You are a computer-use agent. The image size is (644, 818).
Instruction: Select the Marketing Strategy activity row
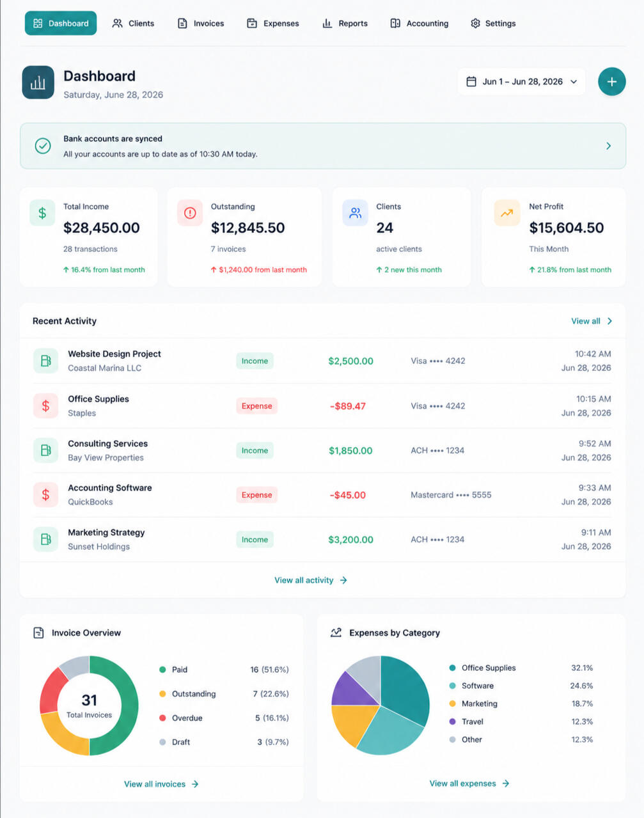coord(322,539)
